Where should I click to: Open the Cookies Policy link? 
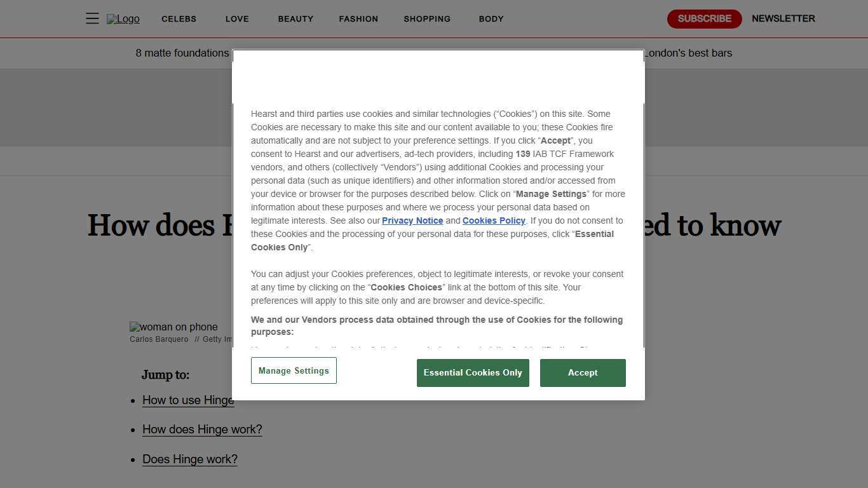pos(494,220)
